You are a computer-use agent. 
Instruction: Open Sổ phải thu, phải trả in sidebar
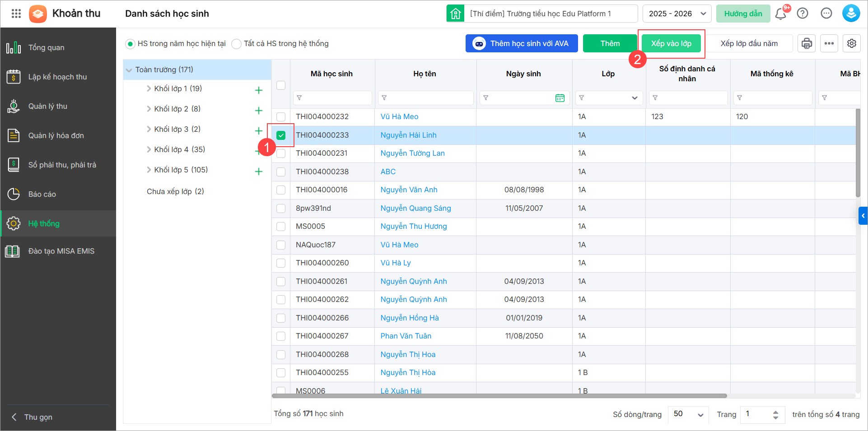coord(58,165)
